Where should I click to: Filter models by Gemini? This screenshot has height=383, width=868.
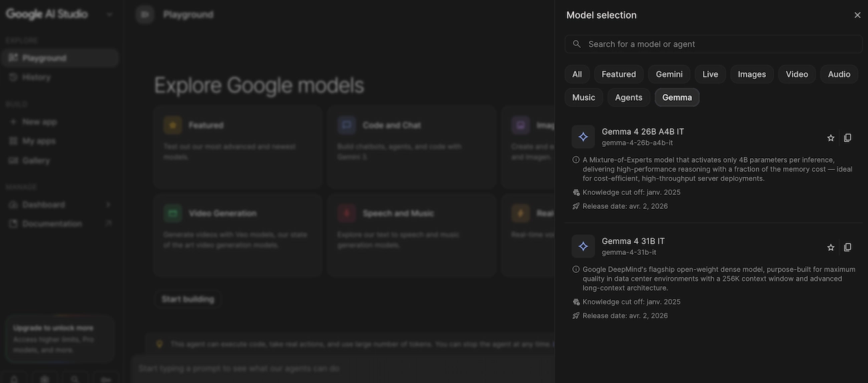click(669, 74)
